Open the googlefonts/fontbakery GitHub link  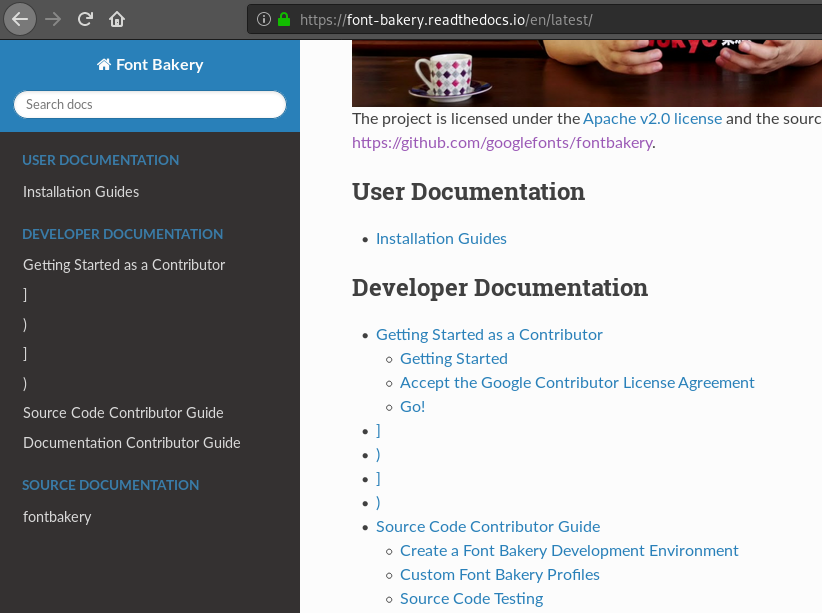(x=502, y=142)
